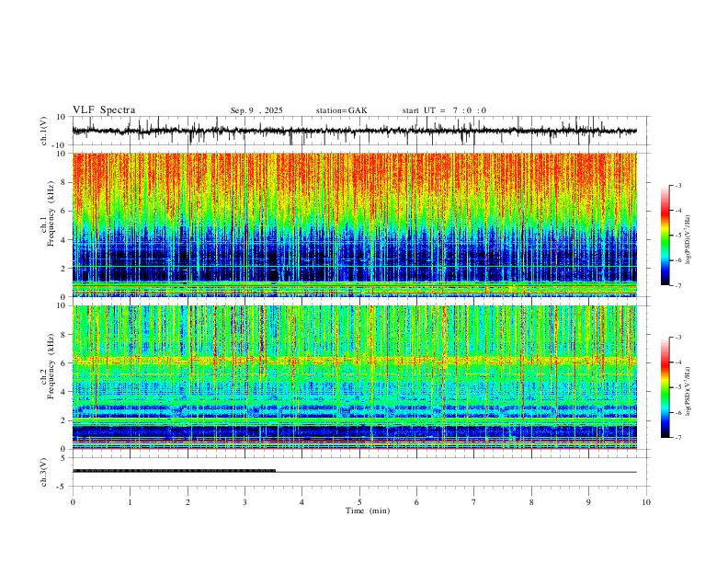
Task: Click the ch.1 color scale bar
Action: pyautogui.click(x=665, y=236)
